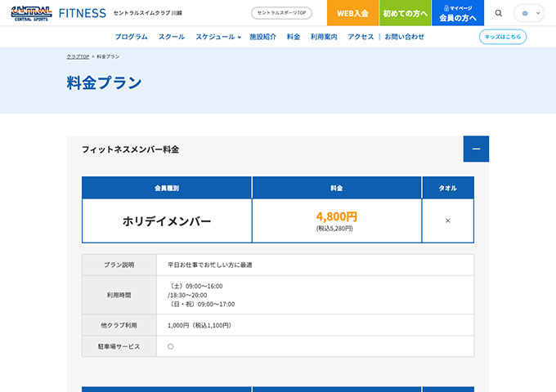Open the プログラム menu
The height and width of the screenshot is (392, 556).
tap(131, 37)
